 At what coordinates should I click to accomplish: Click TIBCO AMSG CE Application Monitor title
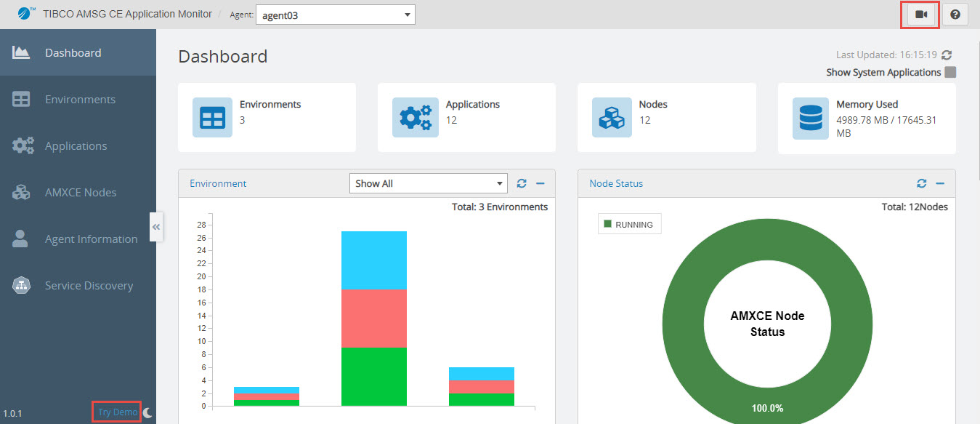(x=127, y=14)
